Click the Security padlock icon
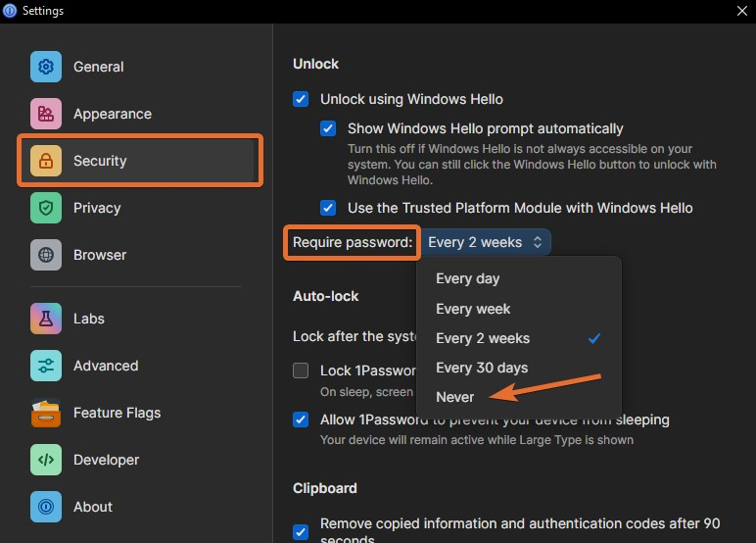The height and width of the screenshot is (543, 756). (46, 161)
